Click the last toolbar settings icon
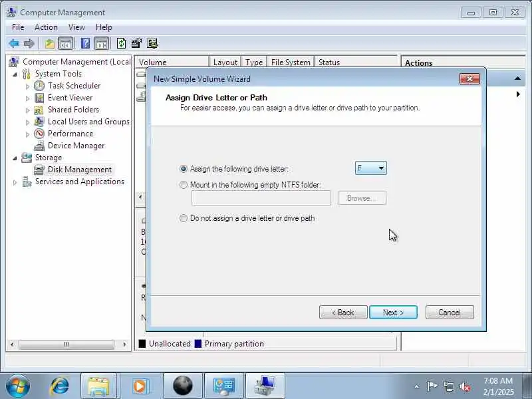The image size is (532, 399). tap(152, 43)
